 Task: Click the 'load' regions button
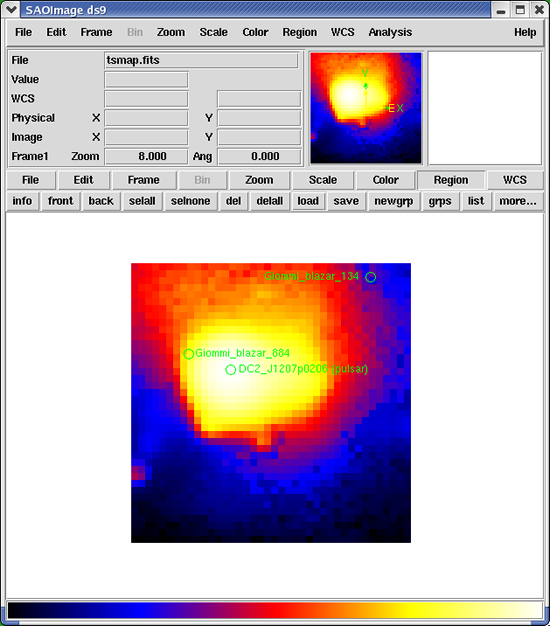(x=308, y=201)
